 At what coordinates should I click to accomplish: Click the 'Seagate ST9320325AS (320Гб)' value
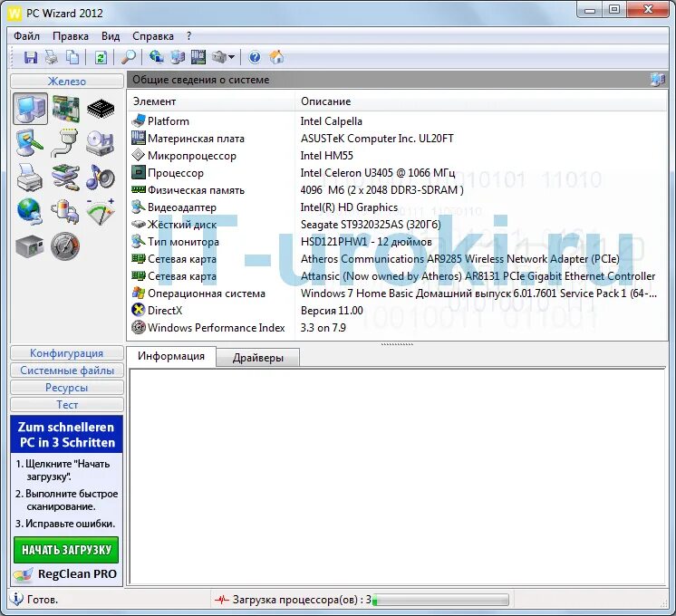click(371, 225)
